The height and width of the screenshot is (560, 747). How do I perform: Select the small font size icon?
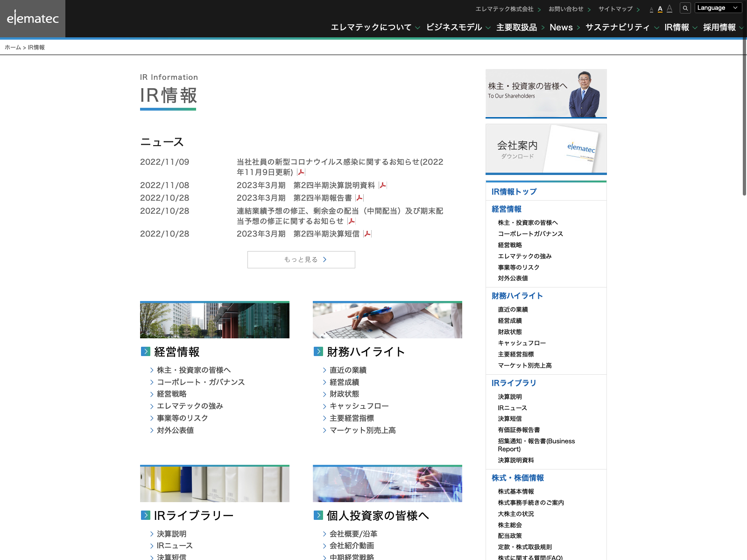(651, 9)
